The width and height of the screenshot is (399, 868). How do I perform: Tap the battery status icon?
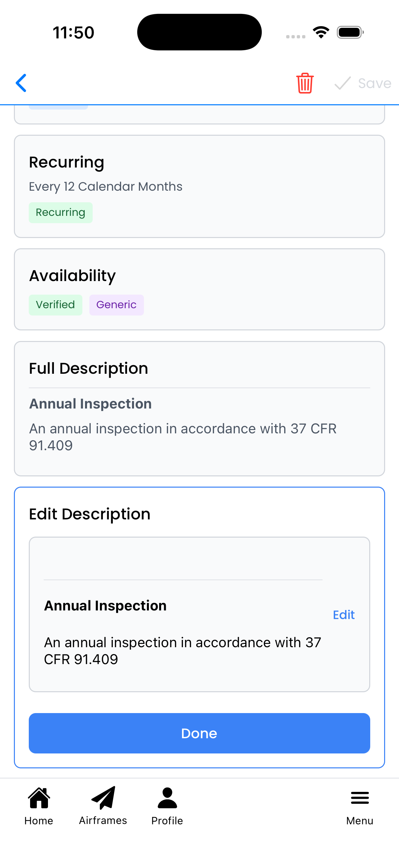coord(350,32)
